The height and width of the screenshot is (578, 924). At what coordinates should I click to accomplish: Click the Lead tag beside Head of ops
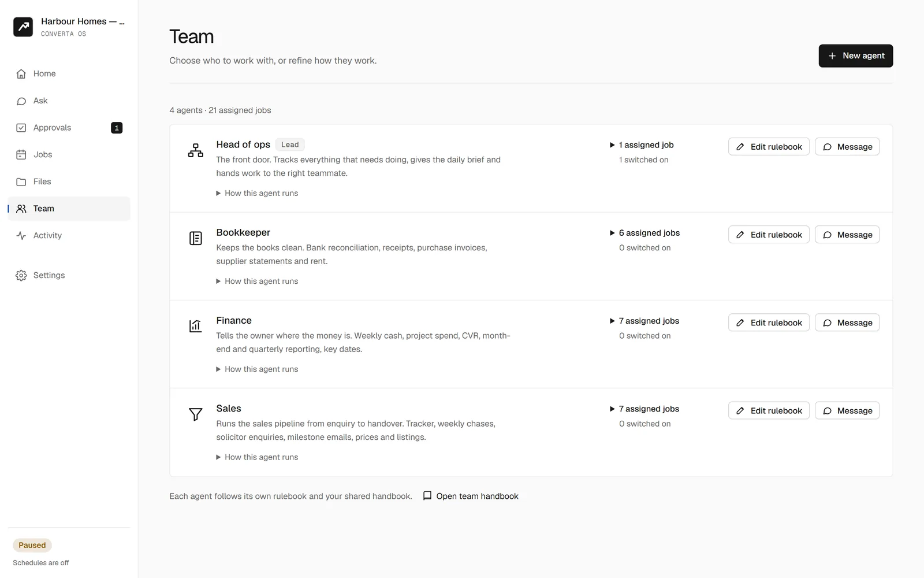pos(290,144)
